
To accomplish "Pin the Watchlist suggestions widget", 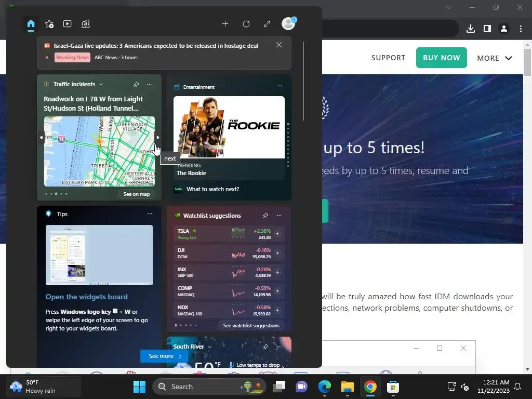I will 265,215.
